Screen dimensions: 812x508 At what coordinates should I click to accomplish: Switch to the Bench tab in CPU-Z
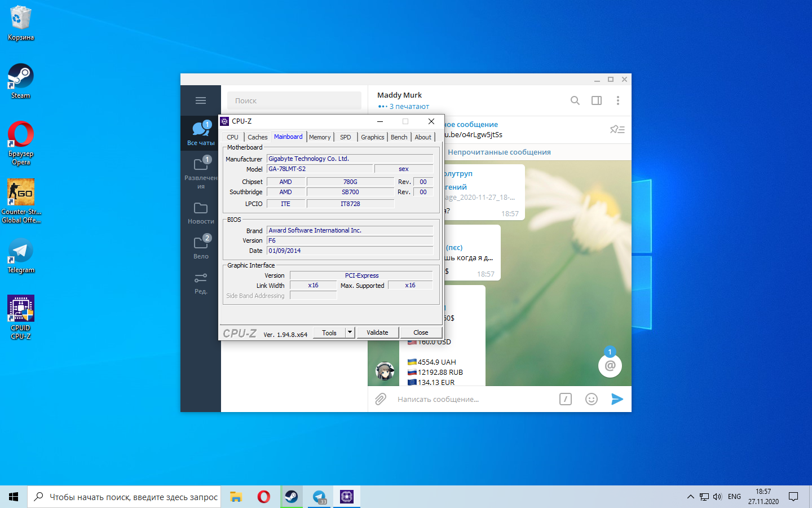[399, 137]
